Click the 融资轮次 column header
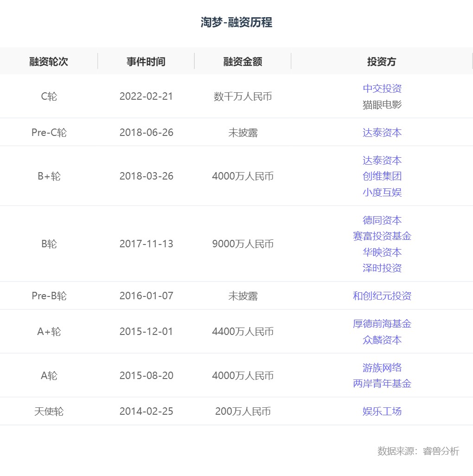 point(49,62)
